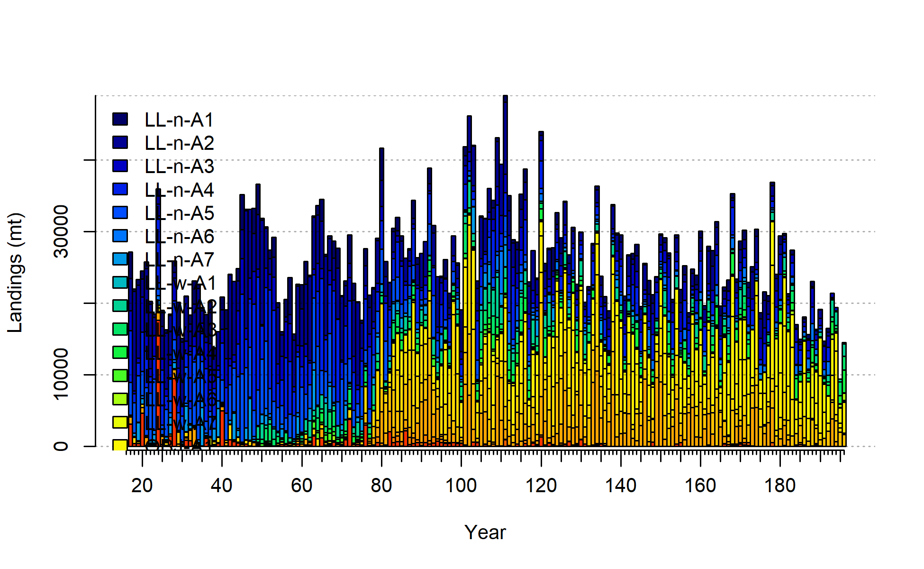Viewport: 924px width, 569px height.
Task: Select the LL-n-A5 legend color box
Action: [120, 212]
